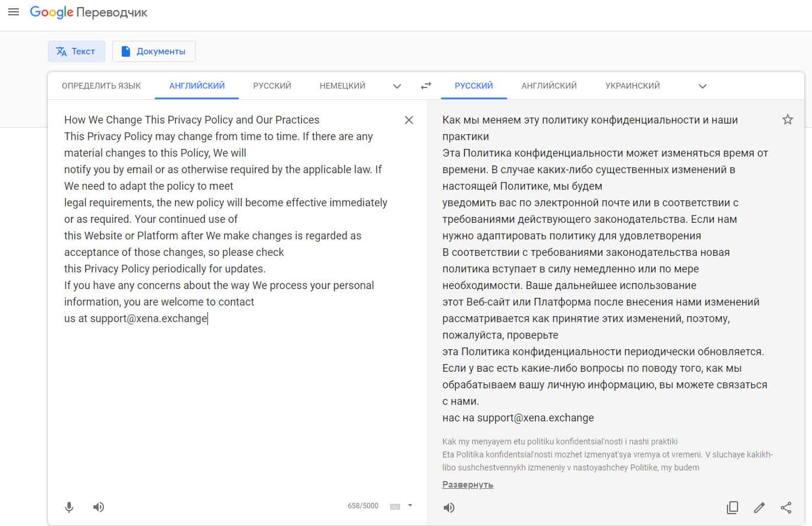812x526 pixels.
Task: Listen to the source text
Action: coord(99,507)
